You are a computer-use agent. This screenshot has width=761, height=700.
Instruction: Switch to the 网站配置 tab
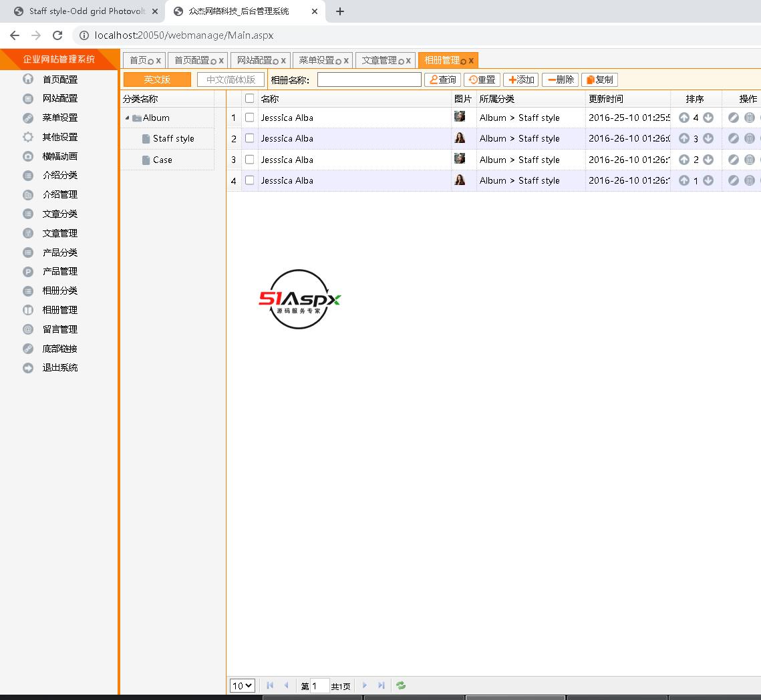point(255,60)
